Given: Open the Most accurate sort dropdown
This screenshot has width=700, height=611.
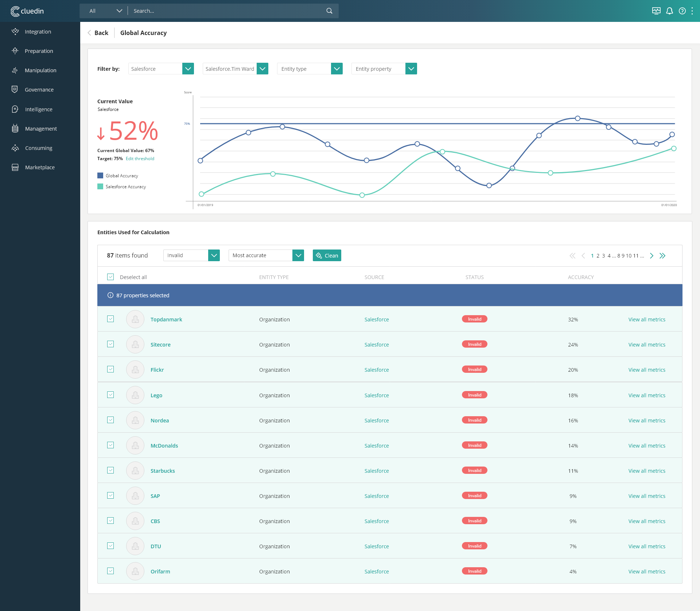Looking at the screenshot, I should [x=266, y=255].
